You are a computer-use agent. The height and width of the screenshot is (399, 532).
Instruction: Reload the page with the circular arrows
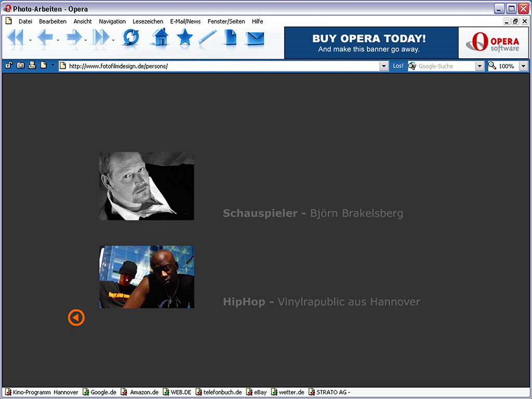[x=131, y=37]
